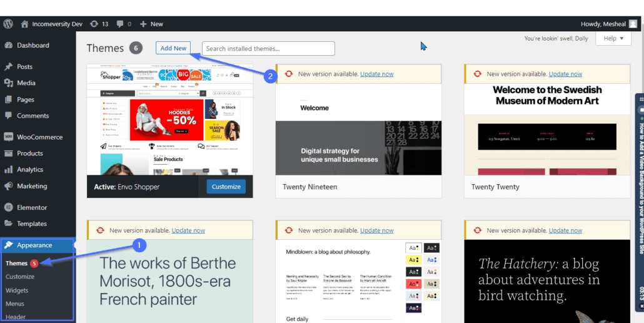Open the Help dropdown tab

(613, 38)
